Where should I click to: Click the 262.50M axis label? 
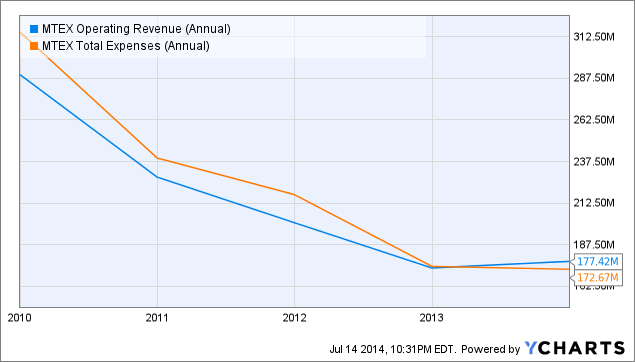point(594,120)
